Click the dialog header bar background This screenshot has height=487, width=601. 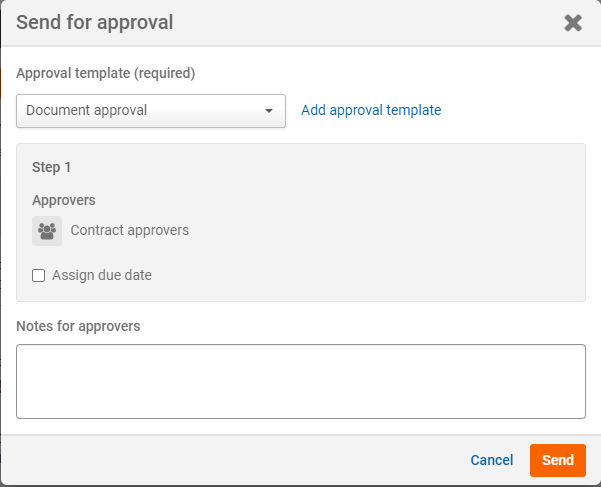tap(345, 23)
